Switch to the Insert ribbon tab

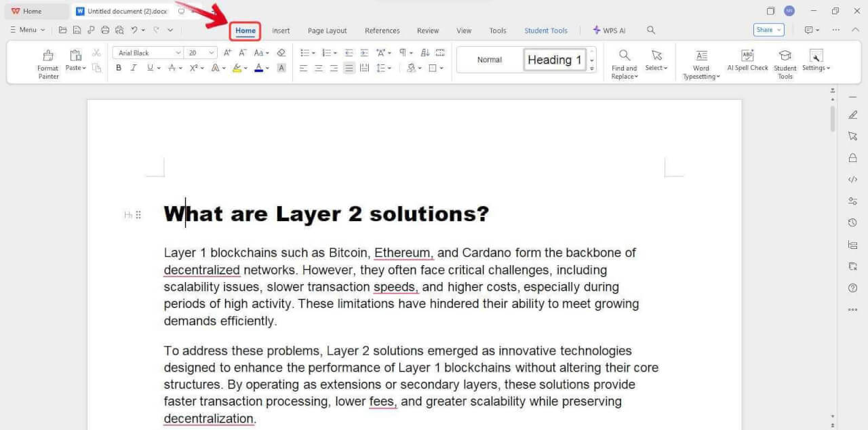(x=281, y=31)
